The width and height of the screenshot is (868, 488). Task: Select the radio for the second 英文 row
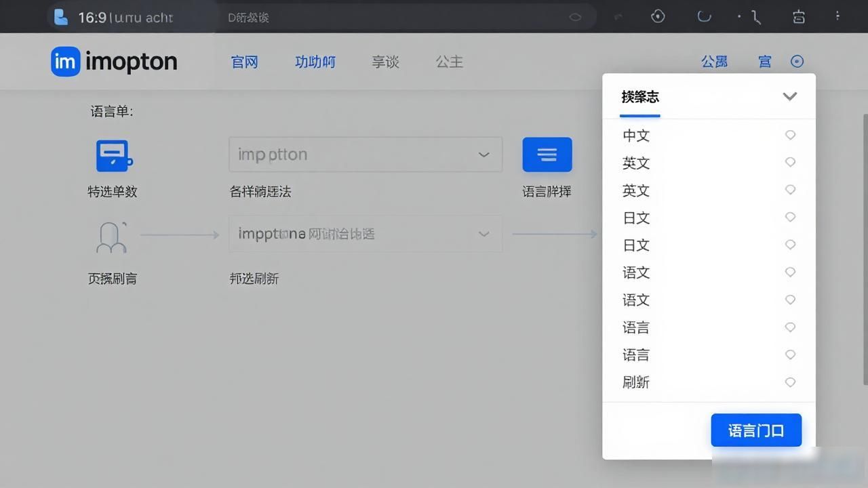click(x=790, y=190)
